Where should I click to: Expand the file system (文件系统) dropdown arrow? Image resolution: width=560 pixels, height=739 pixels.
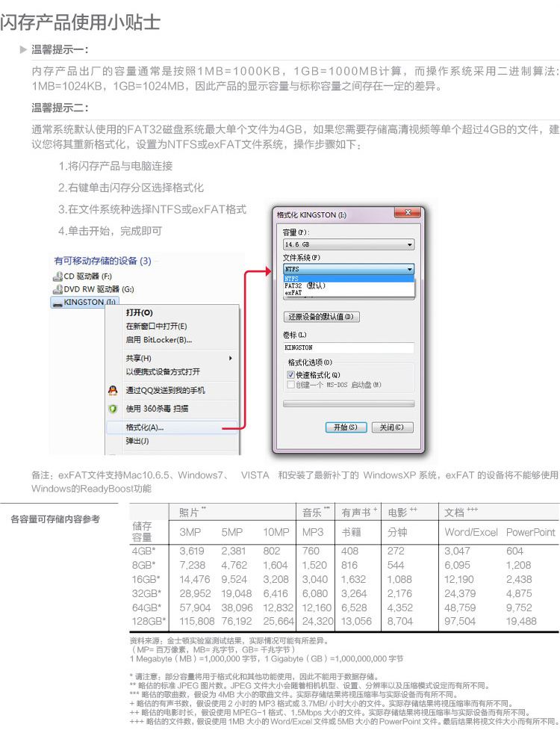[409, 269]
